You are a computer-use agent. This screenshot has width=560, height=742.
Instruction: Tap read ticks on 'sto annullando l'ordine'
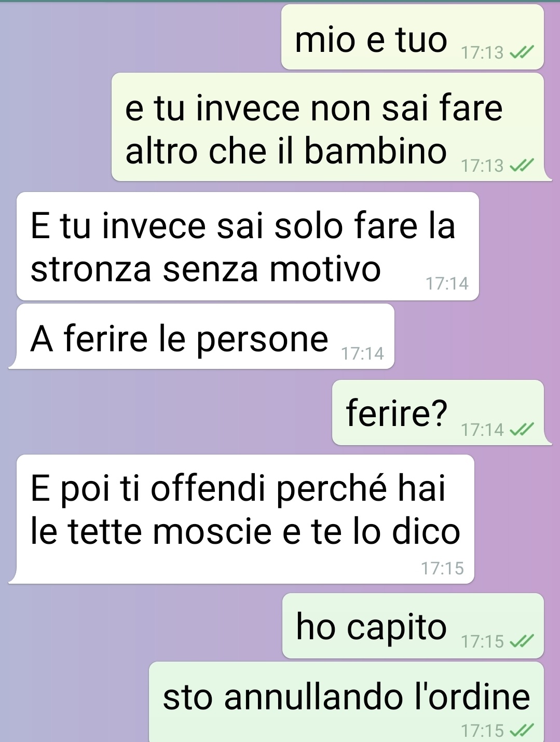click(x=522, y=731)
